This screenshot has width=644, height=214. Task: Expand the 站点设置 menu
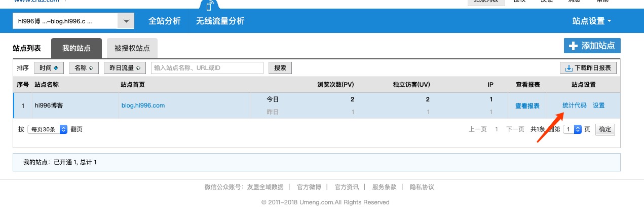pos(591,21)
